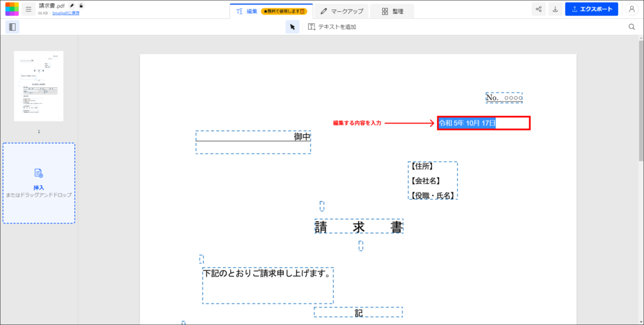Click the lock icon beside filename
644x325 pixels.
(x=81, y=6)
